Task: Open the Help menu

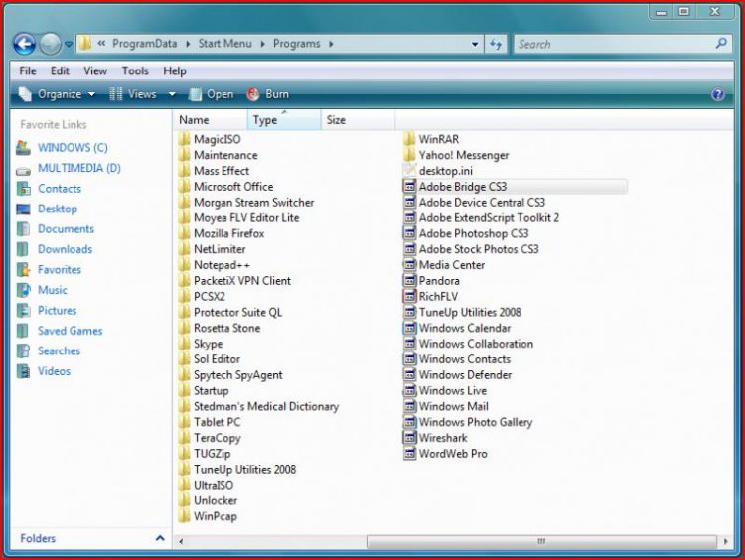Action: 175,71
